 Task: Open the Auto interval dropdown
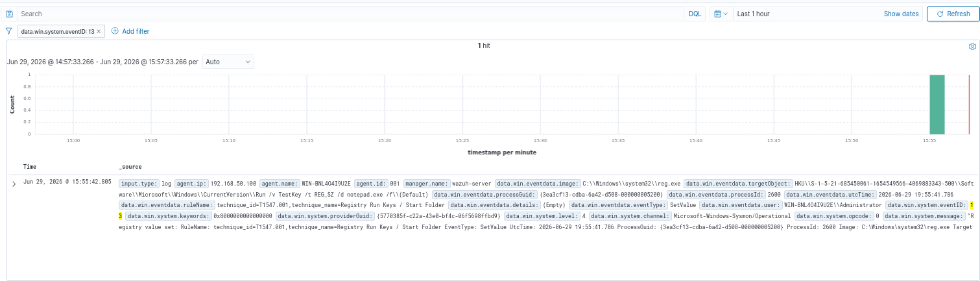[228, 62]
